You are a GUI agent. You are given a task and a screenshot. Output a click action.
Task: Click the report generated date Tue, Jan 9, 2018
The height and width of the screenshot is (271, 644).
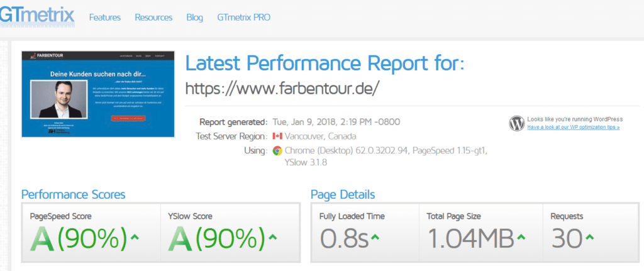(336, 122)
